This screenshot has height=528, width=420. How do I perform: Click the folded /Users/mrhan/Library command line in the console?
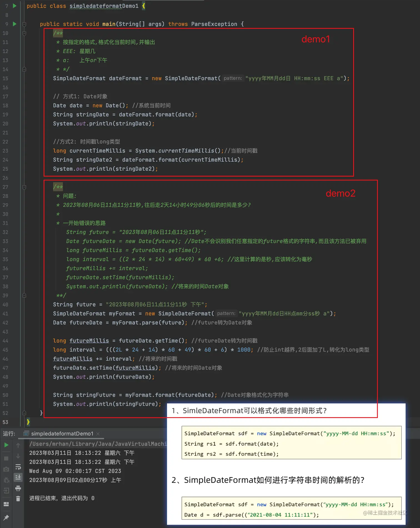pyautogui.click(x=98, y=444)
